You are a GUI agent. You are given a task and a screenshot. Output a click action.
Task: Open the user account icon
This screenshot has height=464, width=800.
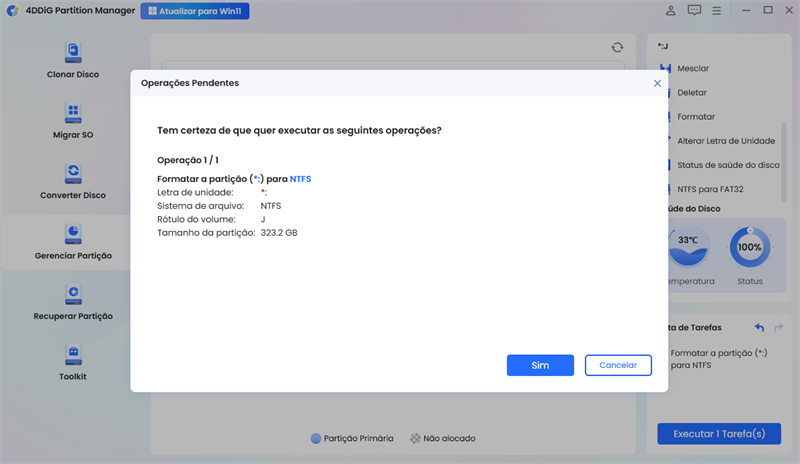click(670, 11)
